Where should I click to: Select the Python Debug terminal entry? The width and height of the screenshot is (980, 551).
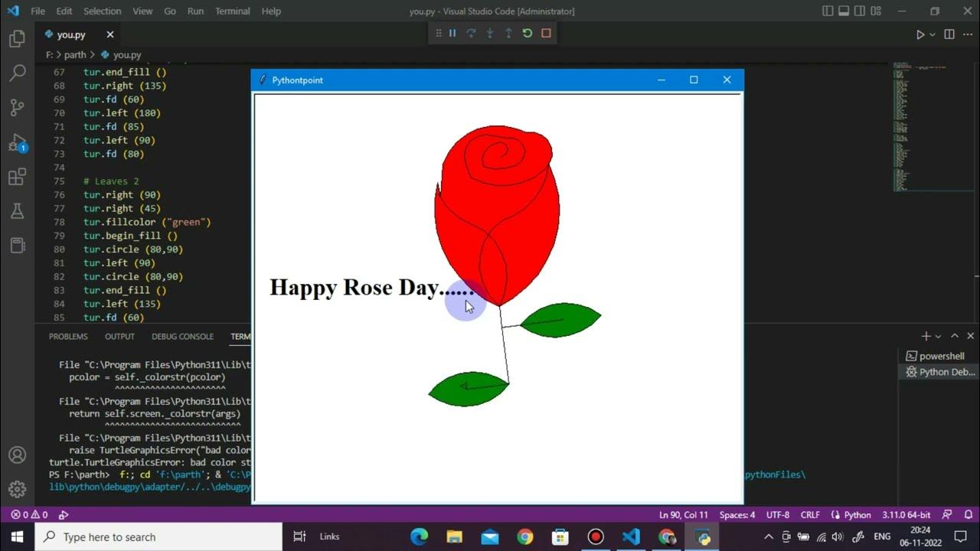pos(940,372)
